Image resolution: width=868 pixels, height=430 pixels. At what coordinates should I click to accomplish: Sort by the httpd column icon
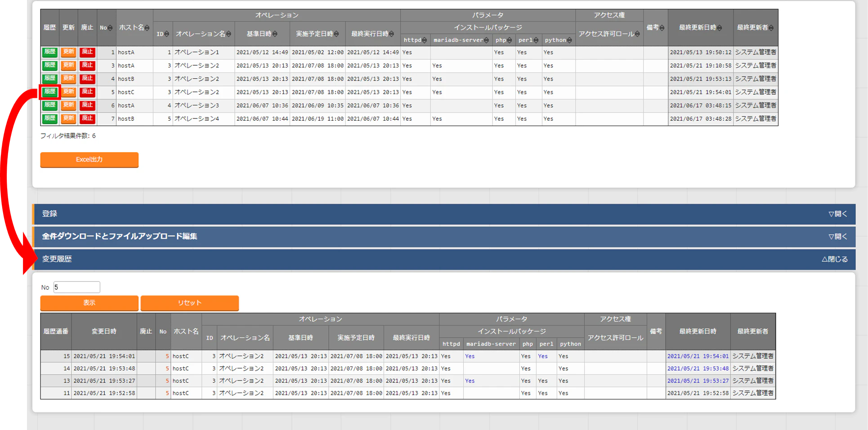click(x=425, y=41)
